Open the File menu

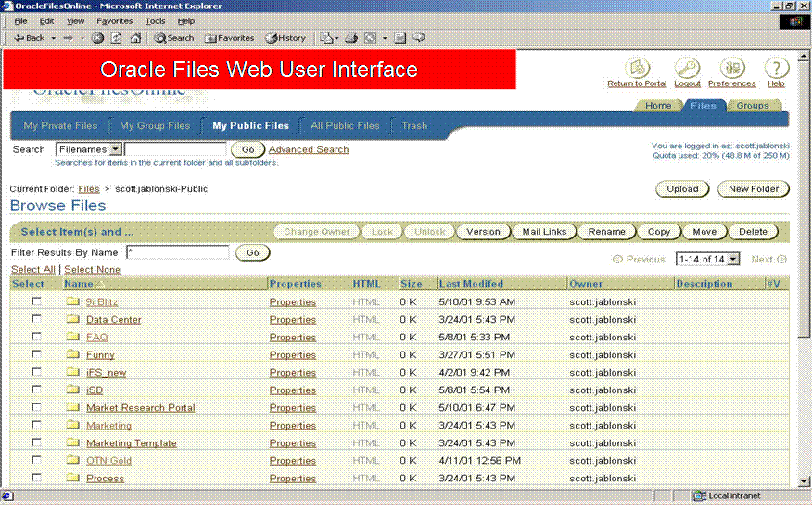(x=20, y=21)
